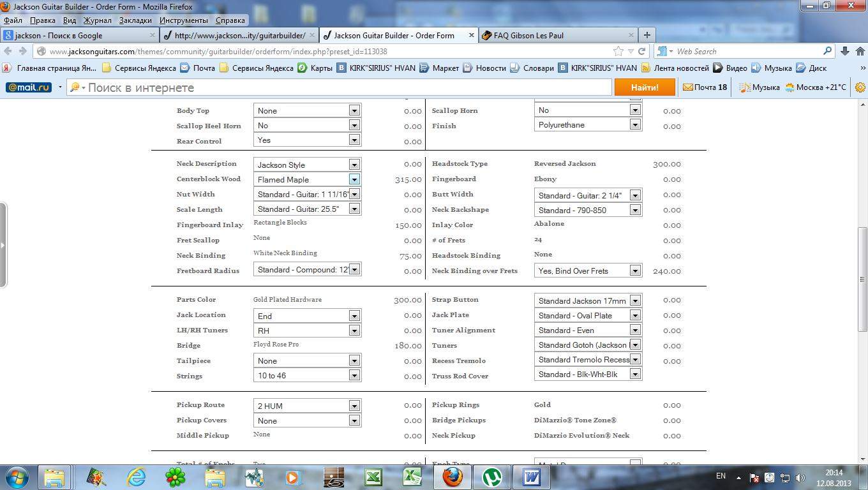Open uTorrent from the taskbar
The image size is (868, 490).
point(491,477)
